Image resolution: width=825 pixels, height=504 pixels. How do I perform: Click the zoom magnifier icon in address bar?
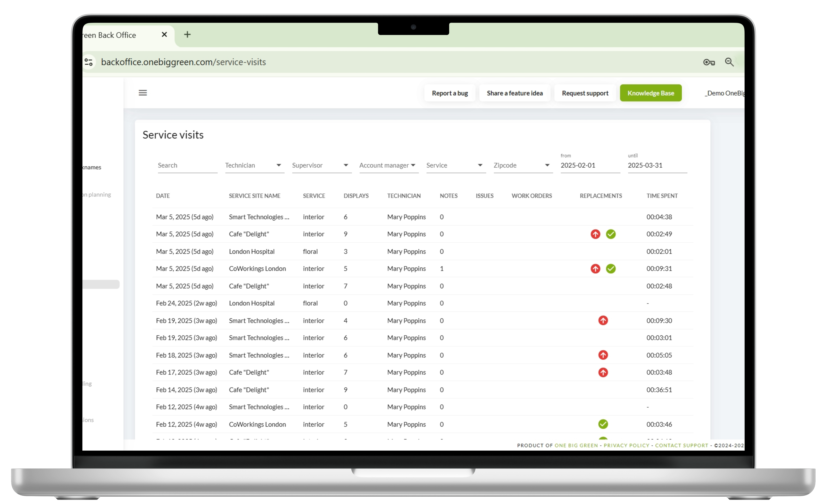point(729,62)
